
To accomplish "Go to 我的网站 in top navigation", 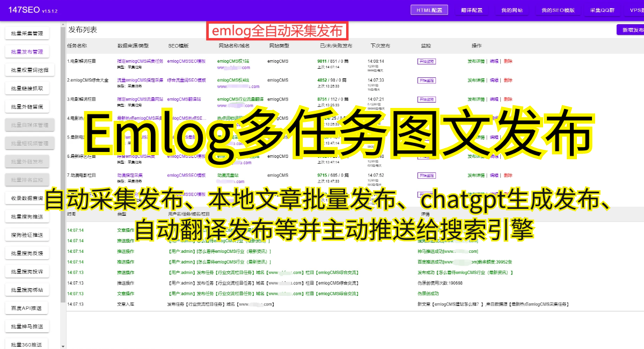I will click(x=512, y=10).
